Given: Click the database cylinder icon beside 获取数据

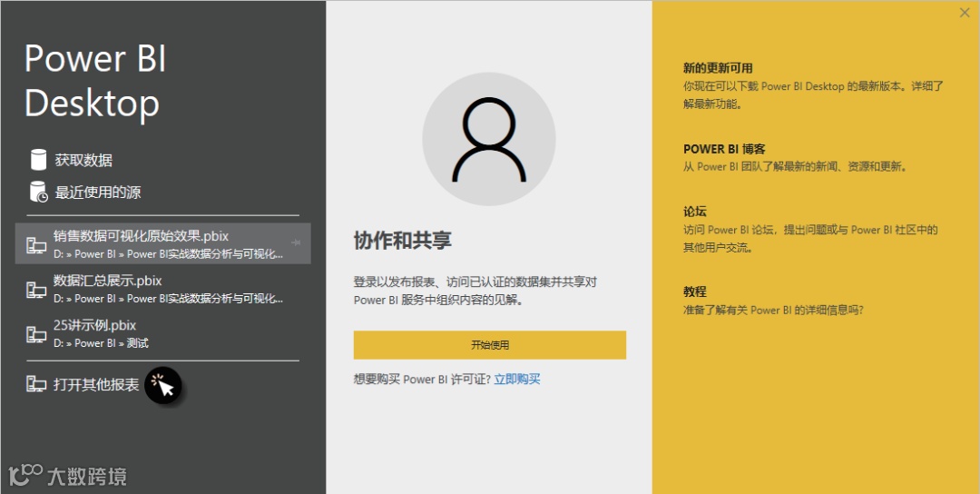Looking at the screenshot, I should click(x=38, y=160).
